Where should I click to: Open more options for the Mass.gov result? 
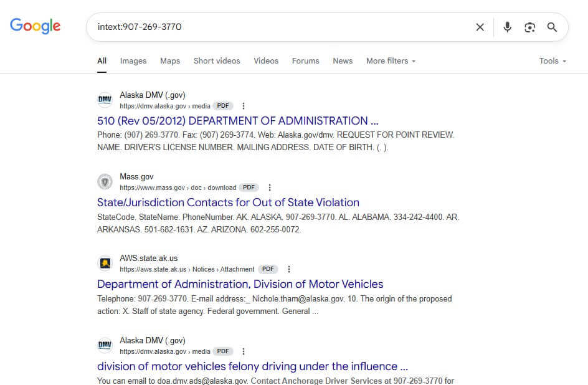pyautogui.click(x=270, y=188)
